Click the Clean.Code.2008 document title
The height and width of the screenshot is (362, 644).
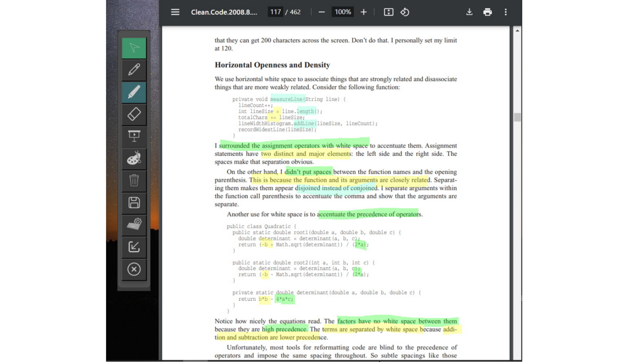(x=224, y=12)
